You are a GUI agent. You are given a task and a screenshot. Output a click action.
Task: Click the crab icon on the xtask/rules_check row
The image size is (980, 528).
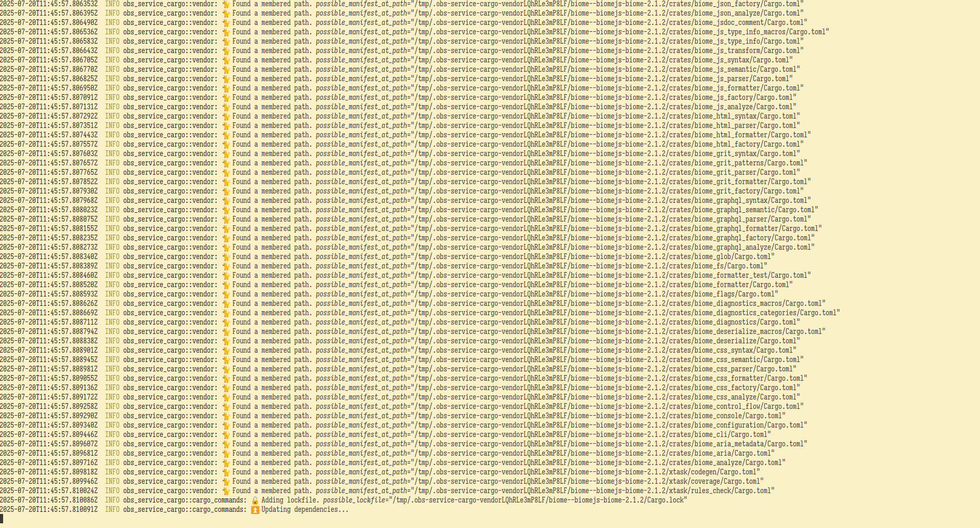226,491
